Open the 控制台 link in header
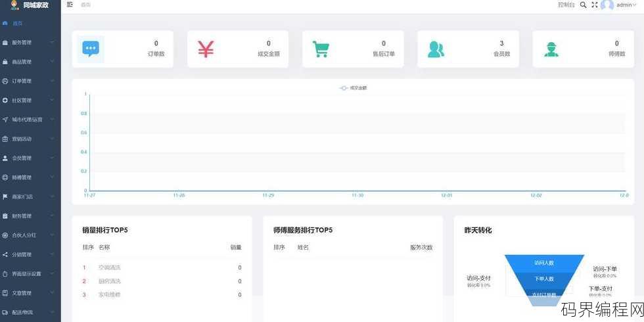Viewport: 644px width, 322px height. 566,5
